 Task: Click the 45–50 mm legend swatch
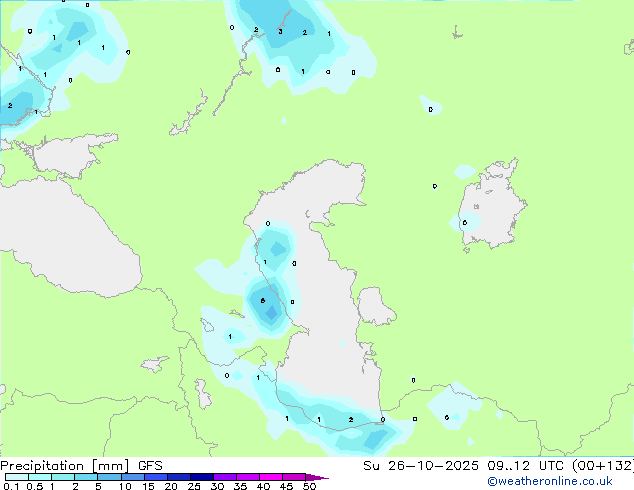click(294, 477)
